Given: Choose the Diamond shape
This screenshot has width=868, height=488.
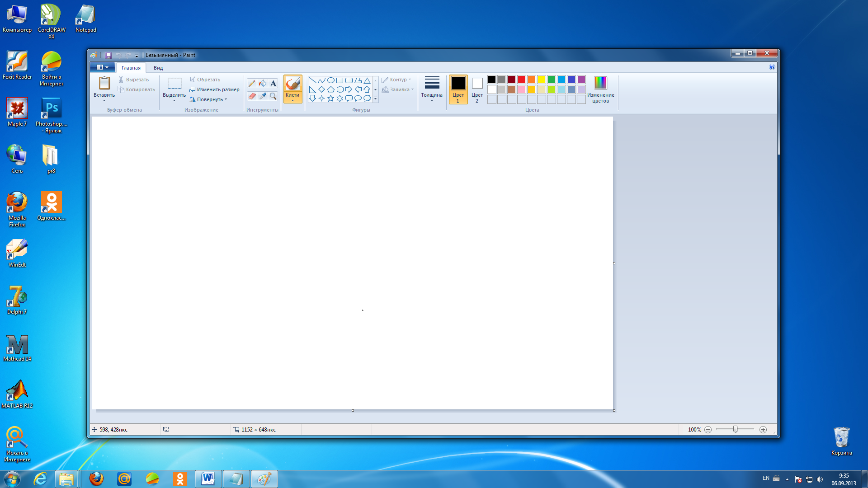Looking at the screenshot, I should point(321,89).
